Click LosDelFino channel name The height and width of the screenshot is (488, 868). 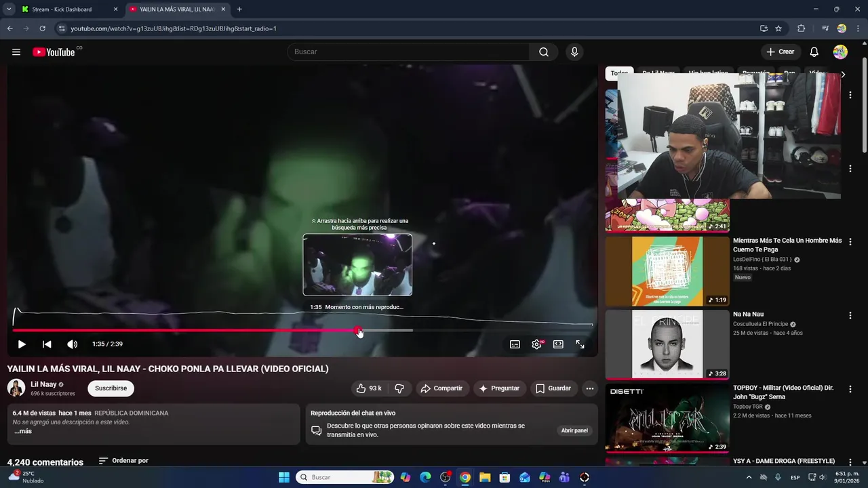[x=762, y=260]
